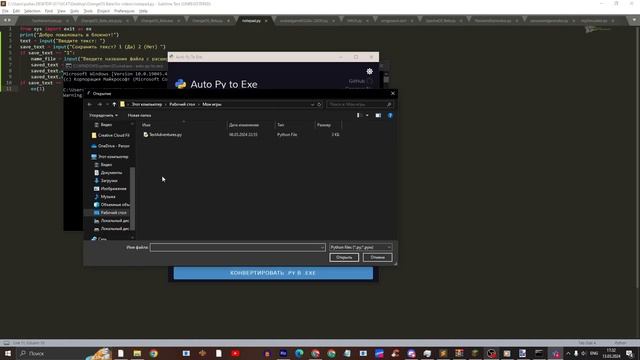Select Музыка in the navigation pane
This screenshot has width=640, height=360.
(x=104, y=197)
